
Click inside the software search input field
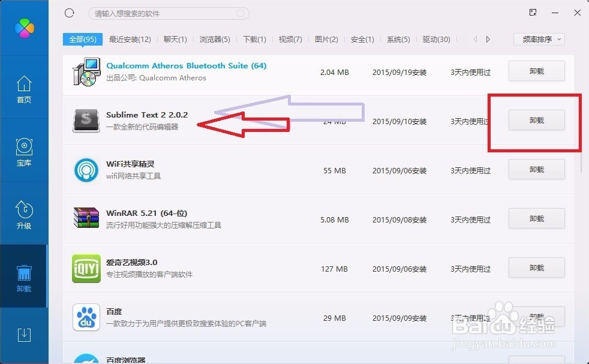(168, 13)
